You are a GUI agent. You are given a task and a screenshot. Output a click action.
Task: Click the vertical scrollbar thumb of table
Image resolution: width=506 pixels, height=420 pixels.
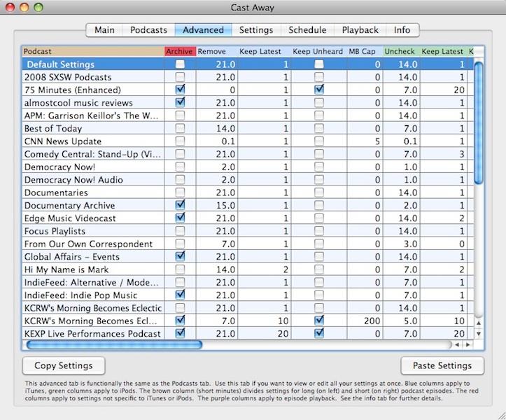pos(479,119)
